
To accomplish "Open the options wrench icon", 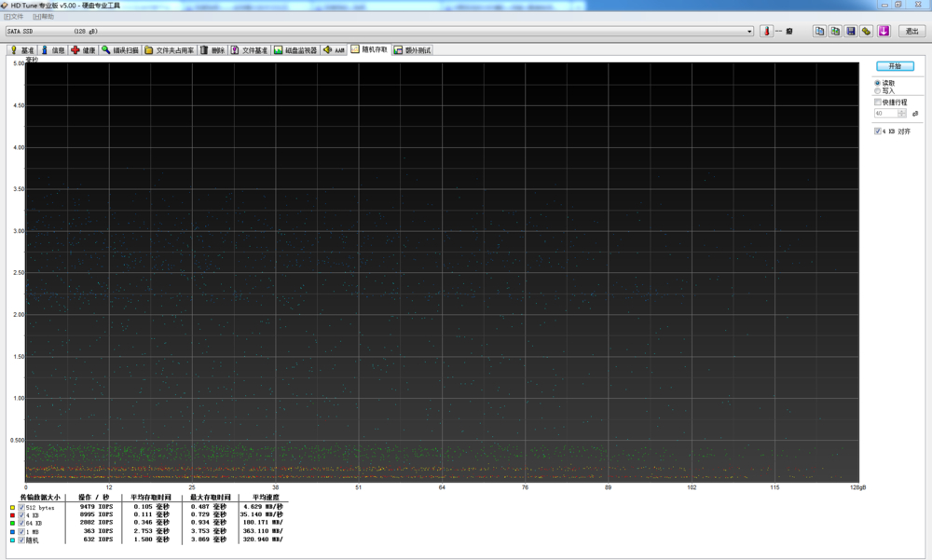I will click(x=867, y=31).
